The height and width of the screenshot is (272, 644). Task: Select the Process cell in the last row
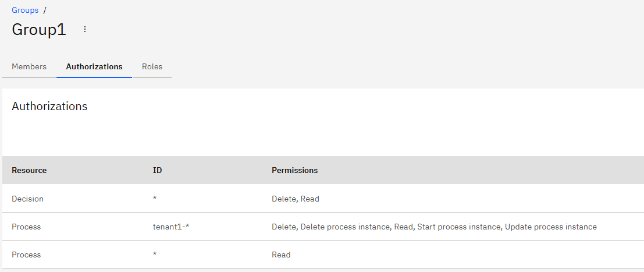pos(26,255)
